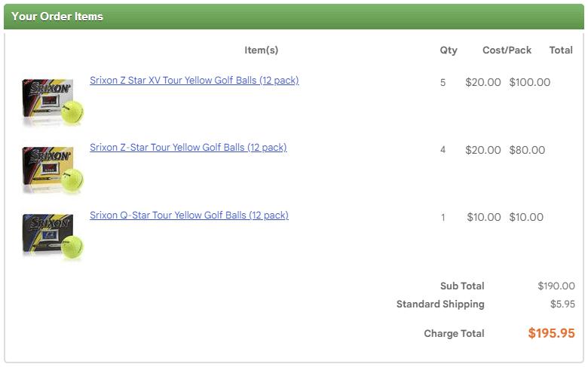Click the Qty column heading

[449, 50]
